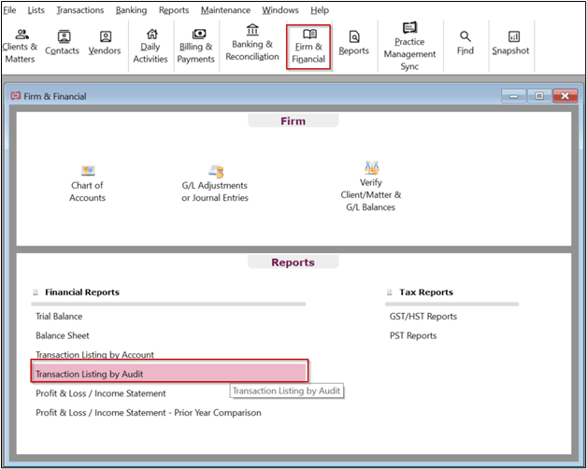This screenshot has width=587, height=469.
Task: Open Daily Activities house icon
Action: [150, 46]
